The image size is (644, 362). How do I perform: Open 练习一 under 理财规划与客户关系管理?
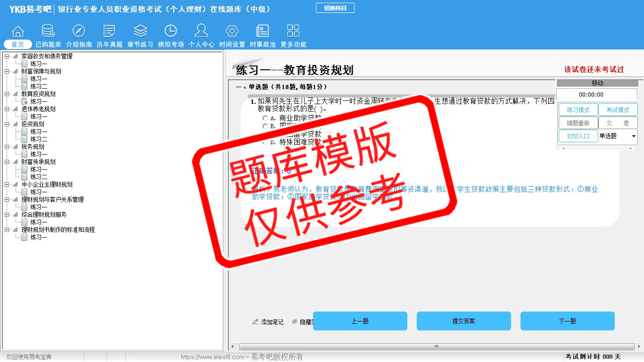point(39,207)
